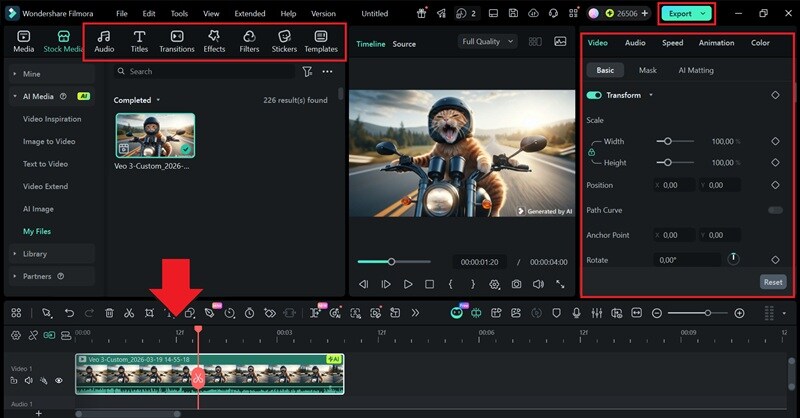Expand the Library section
Screen dimensions: 800x418
point(15,254)
